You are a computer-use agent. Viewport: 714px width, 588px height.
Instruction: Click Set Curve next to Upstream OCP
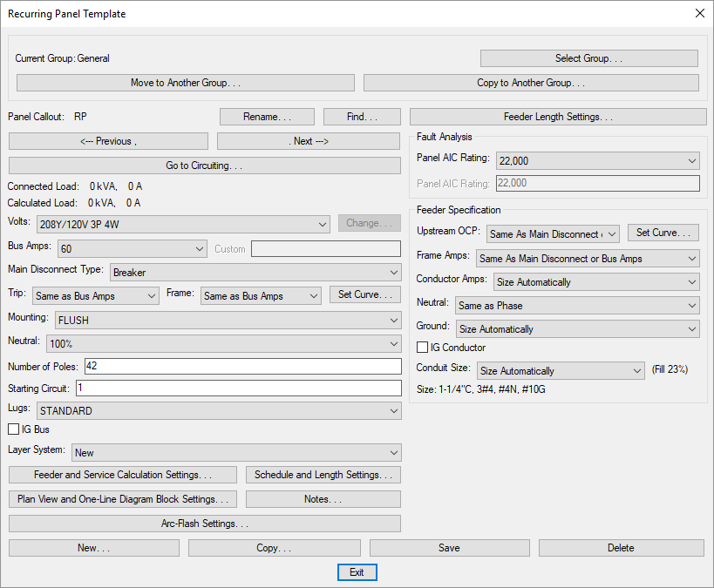(663, 233)
